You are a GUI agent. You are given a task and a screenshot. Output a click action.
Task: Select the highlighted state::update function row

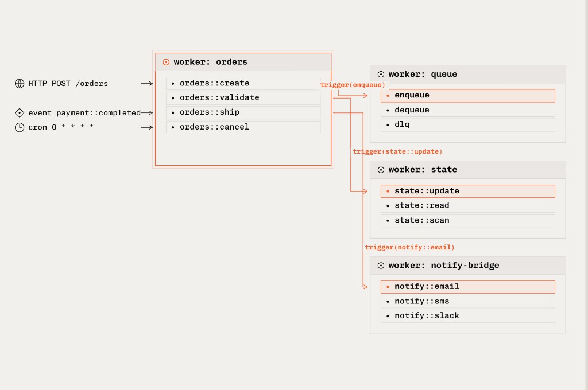(x=468, y=191)
